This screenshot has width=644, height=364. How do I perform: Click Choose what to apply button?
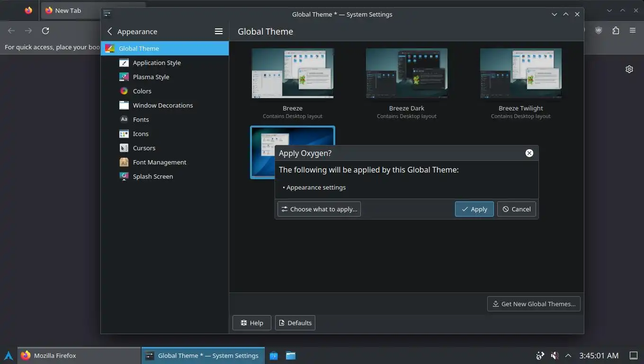tap(319, 209)
